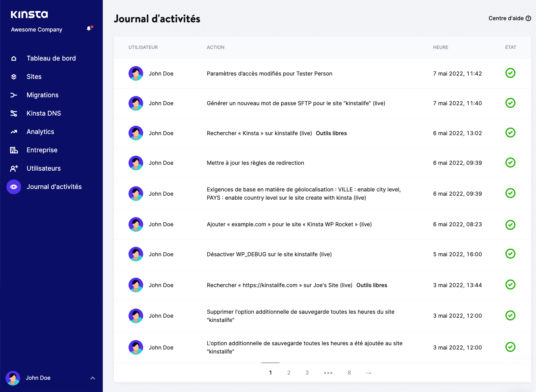Select Kinsta DNS in the navigation menu
Screen dimensions: 536x392
point(43,113)
